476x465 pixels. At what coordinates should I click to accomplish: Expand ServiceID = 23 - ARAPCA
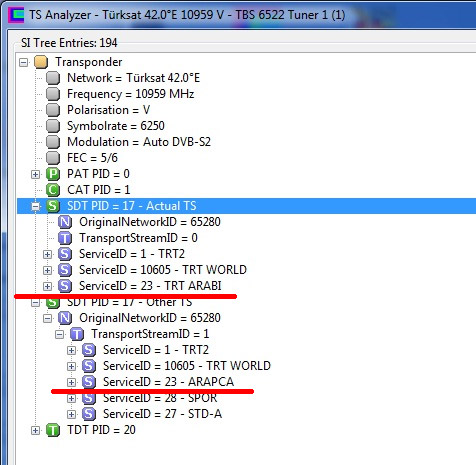tap(71, 382)
